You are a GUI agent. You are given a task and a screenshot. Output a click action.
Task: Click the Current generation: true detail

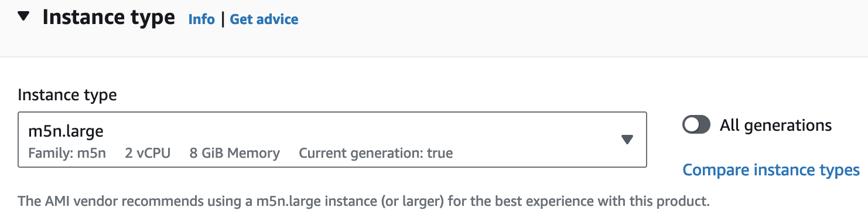(x=376, y=154)
